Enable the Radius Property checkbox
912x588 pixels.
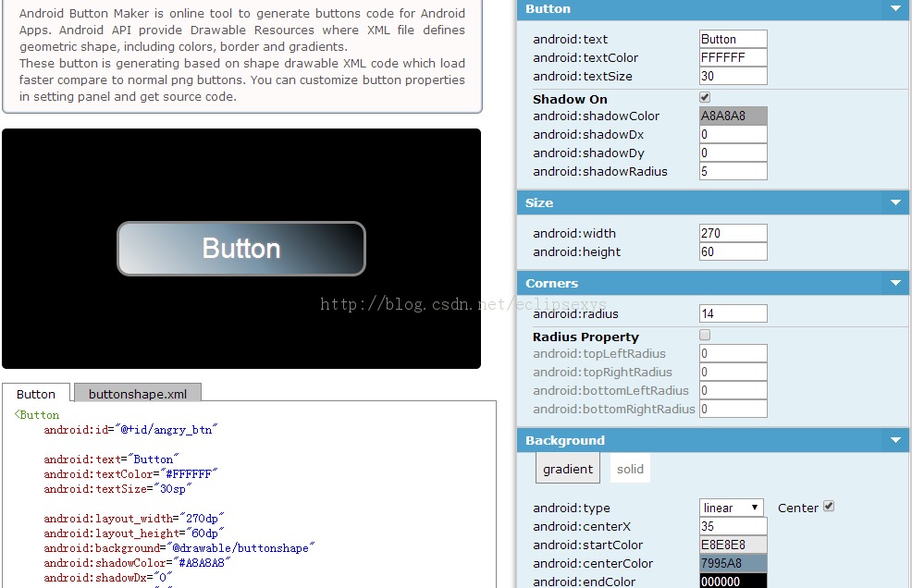pos(705,335)
